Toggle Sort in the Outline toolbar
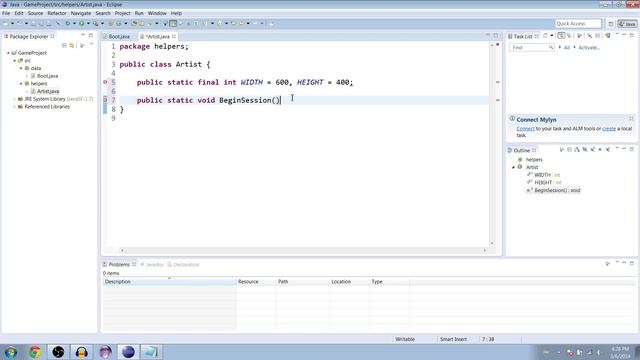Image resolution: width=640 pixels, height=360 pixels. tap(577, 150)
